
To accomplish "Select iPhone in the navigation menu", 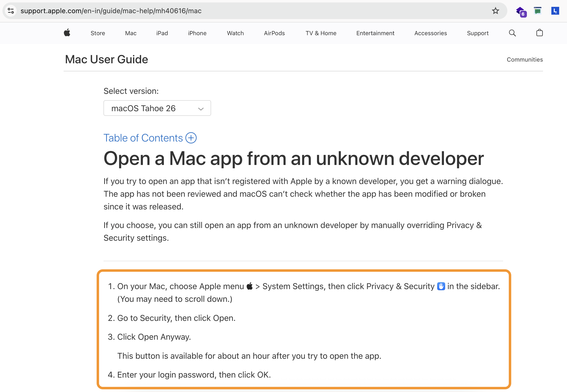I will point(197,33).
